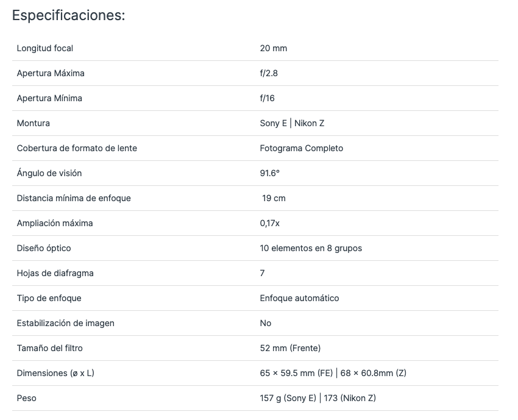Click the "Fotograma Completo" value
518x420 pixels.
[x=301, y=148]
